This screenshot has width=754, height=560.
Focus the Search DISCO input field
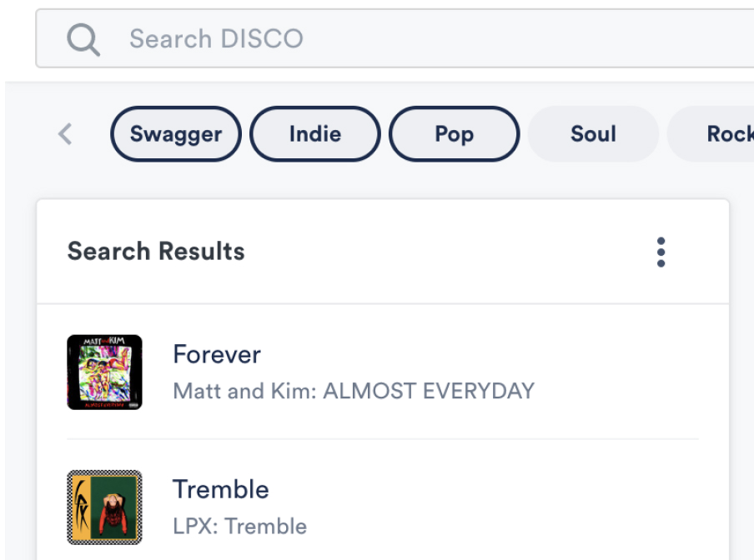[395, 38]
